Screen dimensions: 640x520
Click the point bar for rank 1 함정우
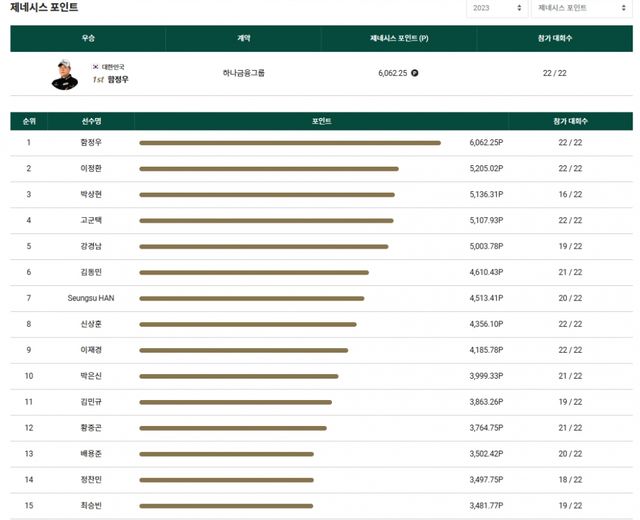click(290, 143)
